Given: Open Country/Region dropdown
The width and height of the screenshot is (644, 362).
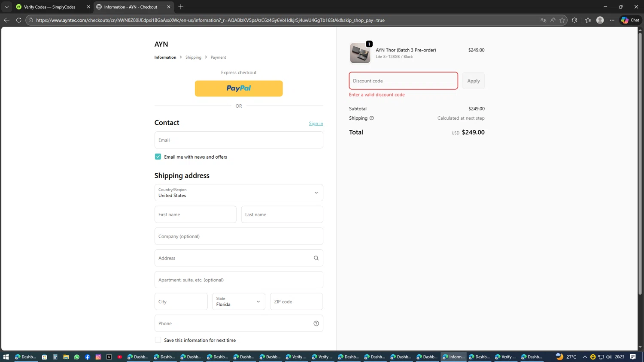Looking at the screenshot, I should 239,193.
